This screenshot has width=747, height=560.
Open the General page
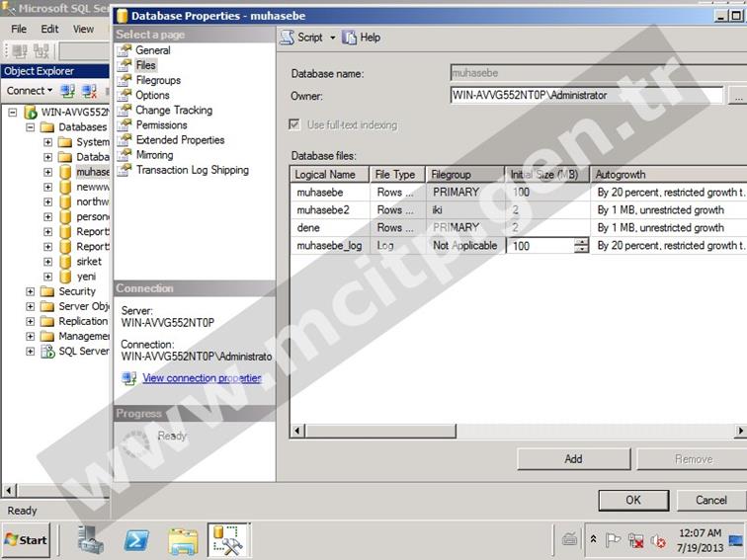[x=152, y=50]
